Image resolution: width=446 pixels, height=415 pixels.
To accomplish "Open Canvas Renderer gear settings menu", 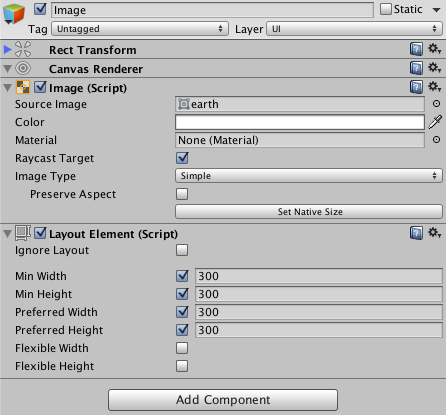I will point(435,68).
